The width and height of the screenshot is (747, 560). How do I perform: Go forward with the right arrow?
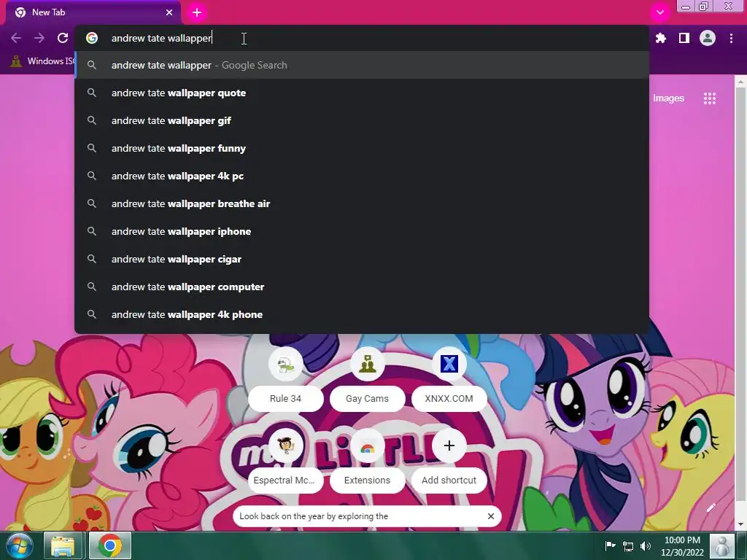click(x=39, y=38)
